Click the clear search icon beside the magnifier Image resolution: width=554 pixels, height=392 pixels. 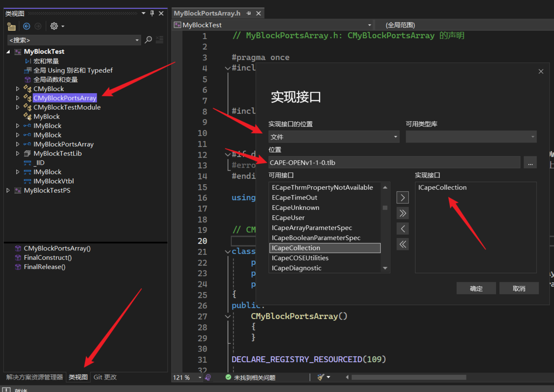click(160, 40)
